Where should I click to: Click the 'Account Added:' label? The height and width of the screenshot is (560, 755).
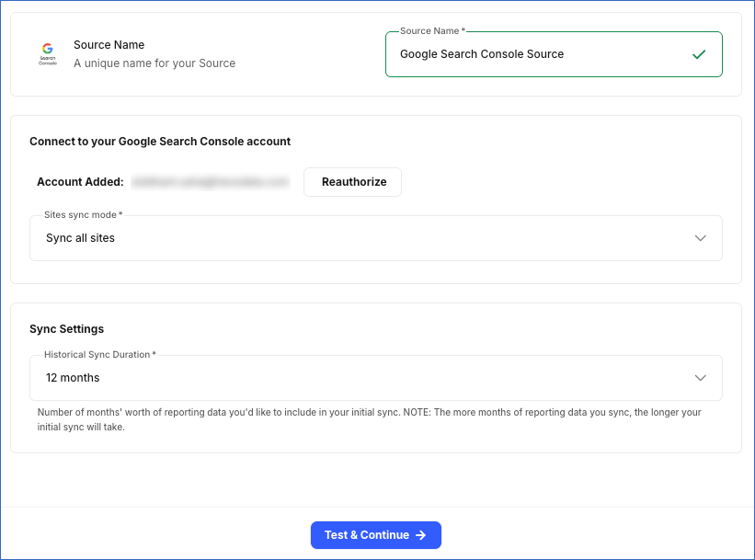point(80,182)
